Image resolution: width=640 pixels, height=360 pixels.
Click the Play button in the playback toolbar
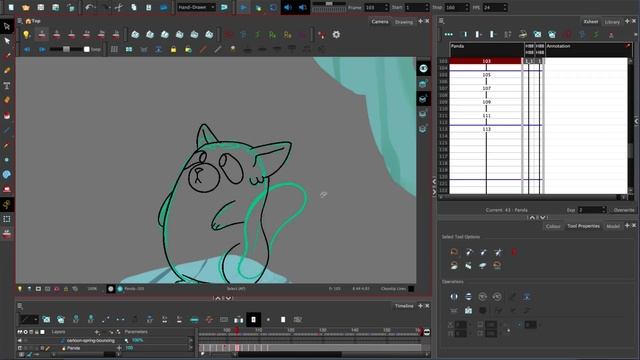[243, 7]
